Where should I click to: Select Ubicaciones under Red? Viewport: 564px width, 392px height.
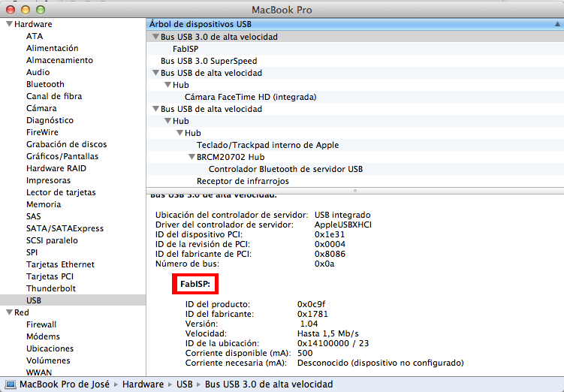[50, 348]
